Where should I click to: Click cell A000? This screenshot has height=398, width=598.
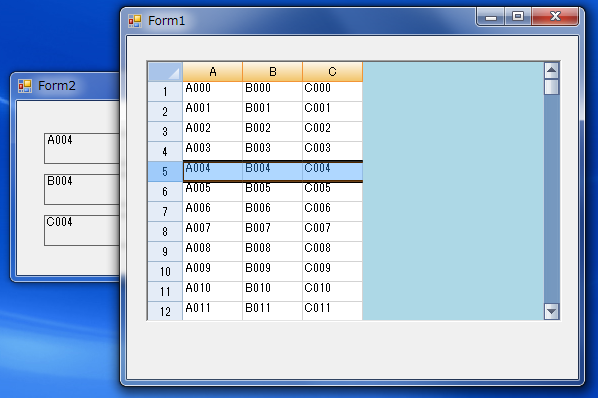pyautogui.click(x=212, y=91)
